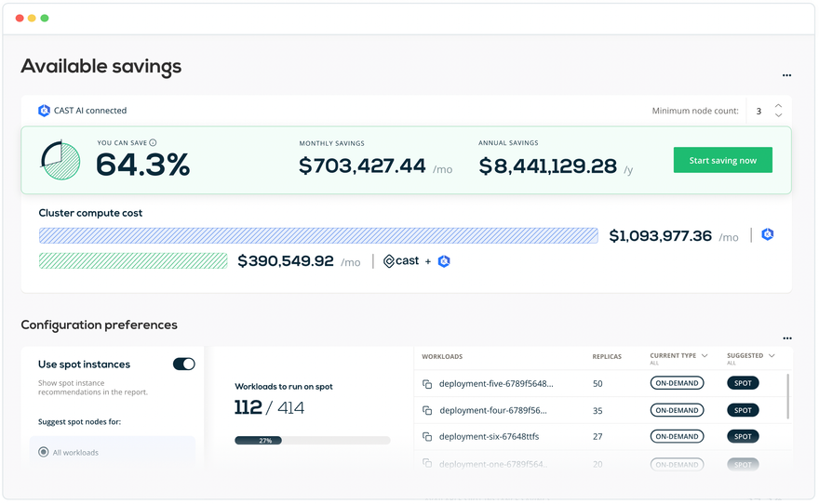Open the info icon next to YOU CAN SAVE

(x=153, y=142)
